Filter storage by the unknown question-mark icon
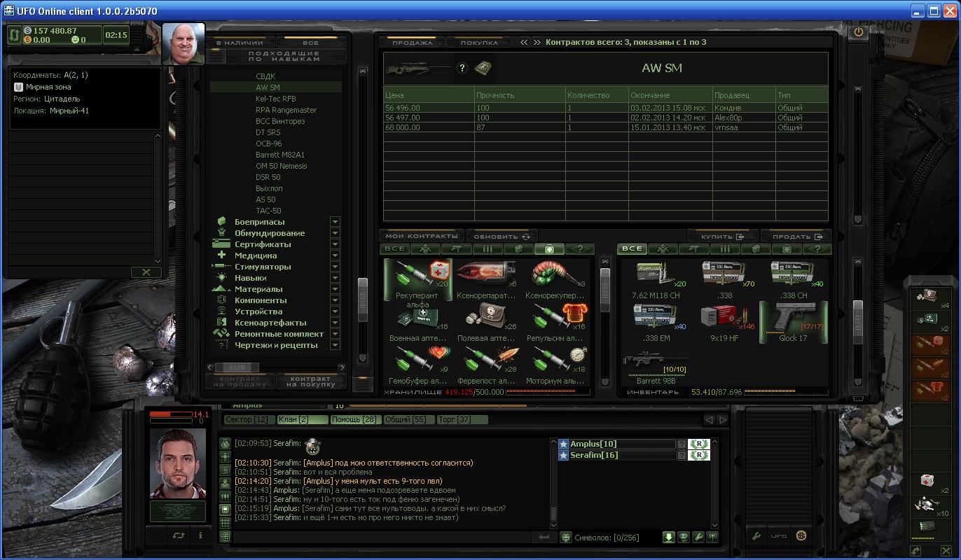Image resolution: width=961 pixels, height=560 pixels. [x=580, y=248]
